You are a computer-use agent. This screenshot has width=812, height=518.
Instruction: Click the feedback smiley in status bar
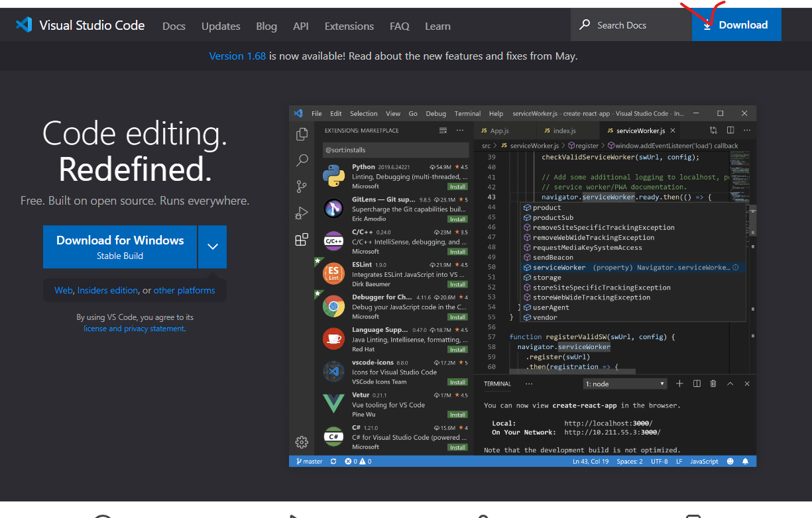(x=730, y=461)
